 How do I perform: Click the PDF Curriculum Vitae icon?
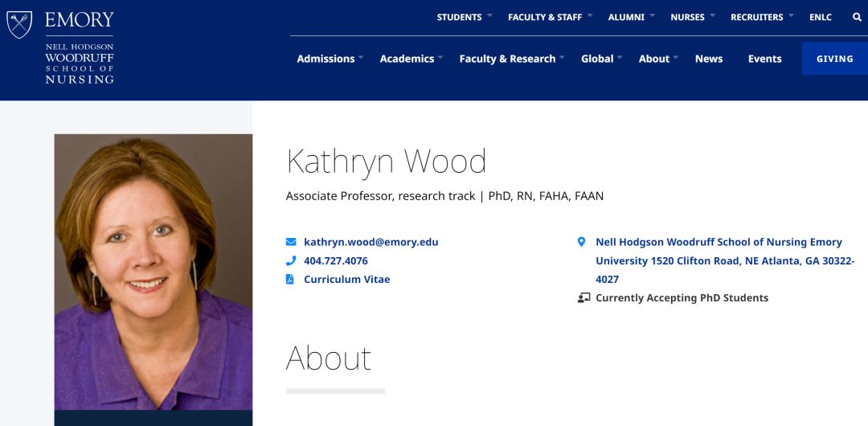click(290, 279)
